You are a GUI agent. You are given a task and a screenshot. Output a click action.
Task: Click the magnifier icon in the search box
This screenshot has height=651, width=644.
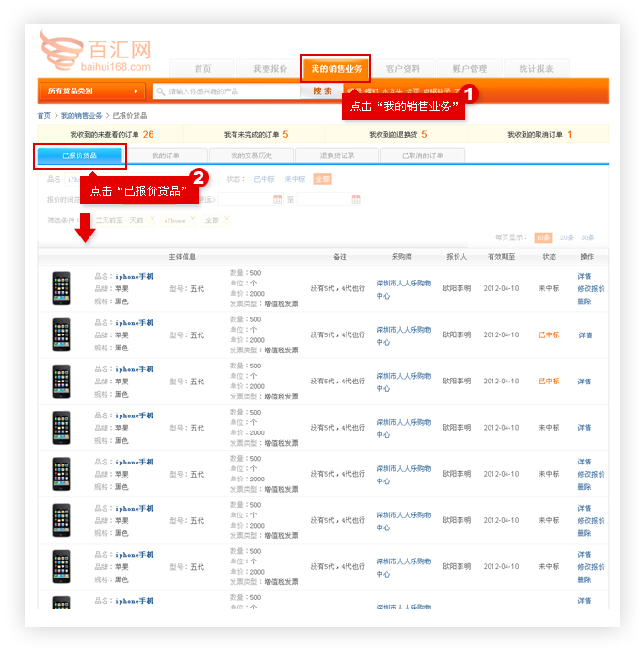point(161,91)
